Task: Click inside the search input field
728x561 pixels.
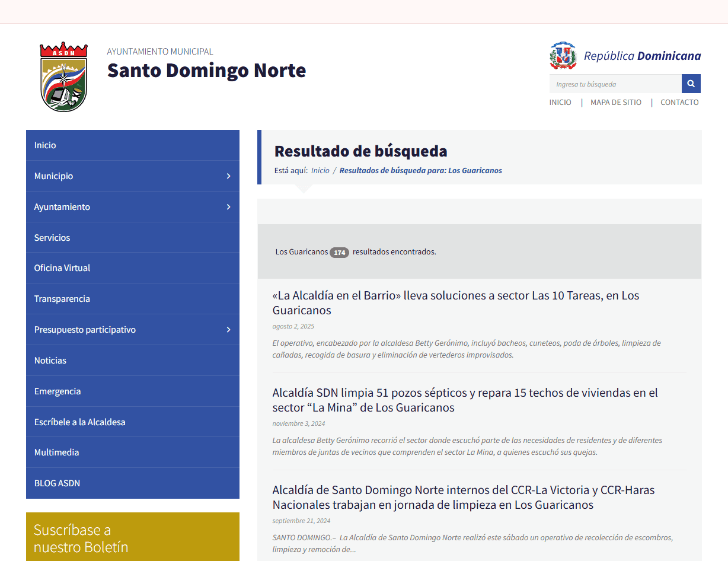Action: click(x=615, y=84)
